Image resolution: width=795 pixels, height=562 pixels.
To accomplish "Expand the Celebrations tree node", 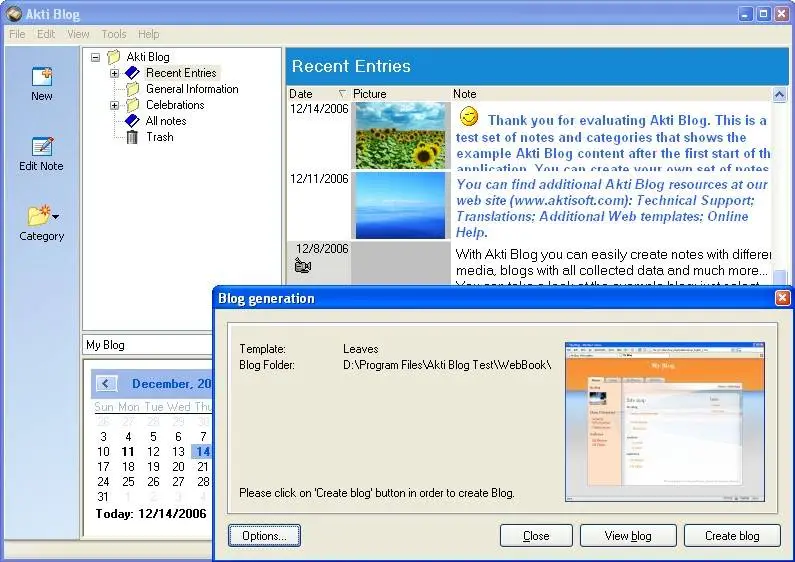I will (115, 106).
